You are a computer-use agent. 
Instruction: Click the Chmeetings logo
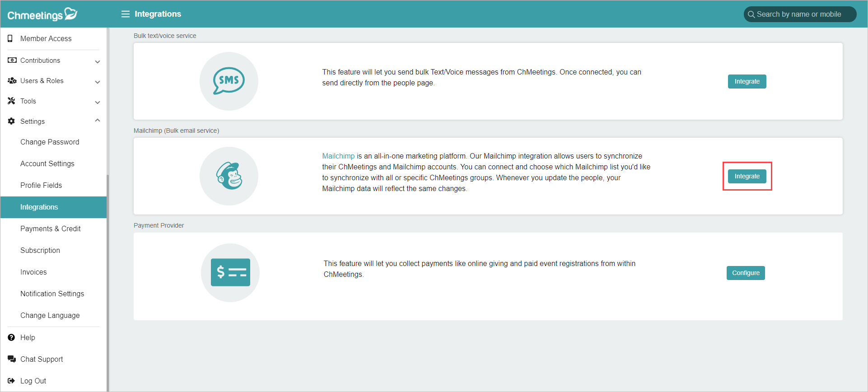(x=42, y=14)
